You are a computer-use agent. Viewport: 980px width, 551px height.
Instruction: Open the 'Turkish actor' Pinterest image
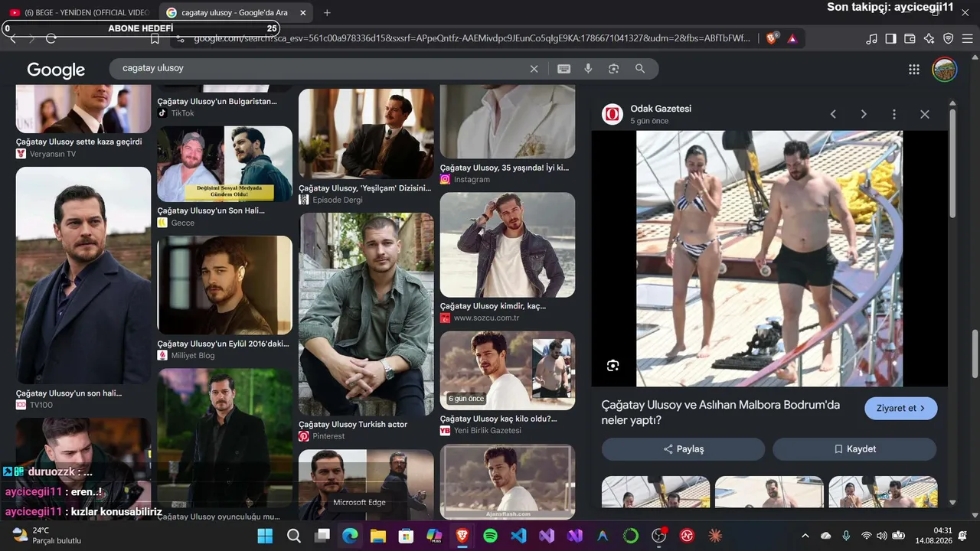[x=366, y=315]
